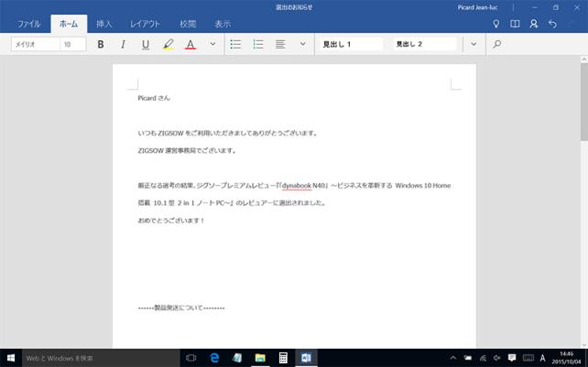Switch to reading view book icon
The height and width of the screenshot is (367, 588).
point(515,24)
